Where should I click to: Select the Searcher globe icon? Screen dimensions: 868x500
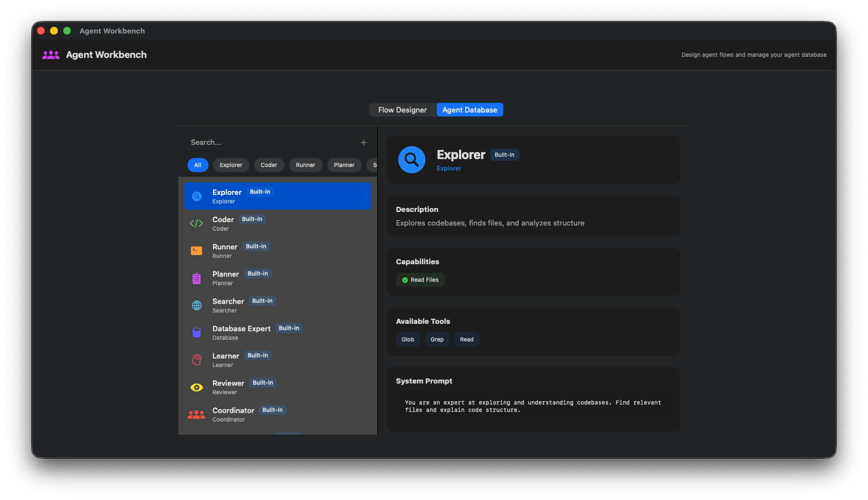[197, 305]
